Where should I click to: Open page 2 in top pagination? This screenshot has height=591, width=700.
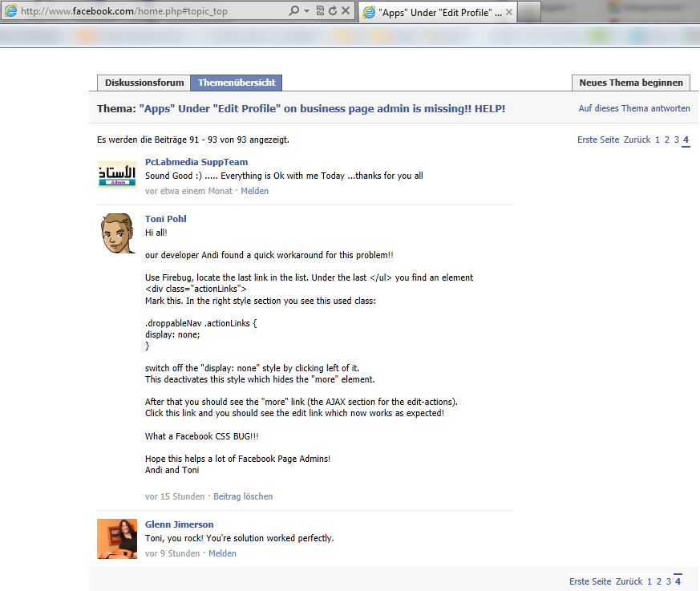[x=667, y=140]
